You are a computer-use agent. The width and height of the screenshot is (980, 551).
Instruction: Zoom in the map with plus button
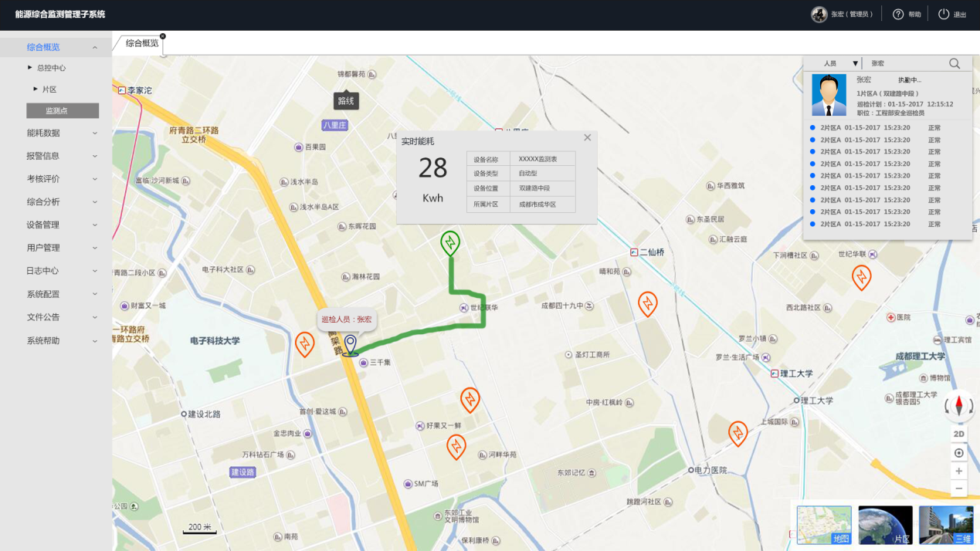pos(959,471)
